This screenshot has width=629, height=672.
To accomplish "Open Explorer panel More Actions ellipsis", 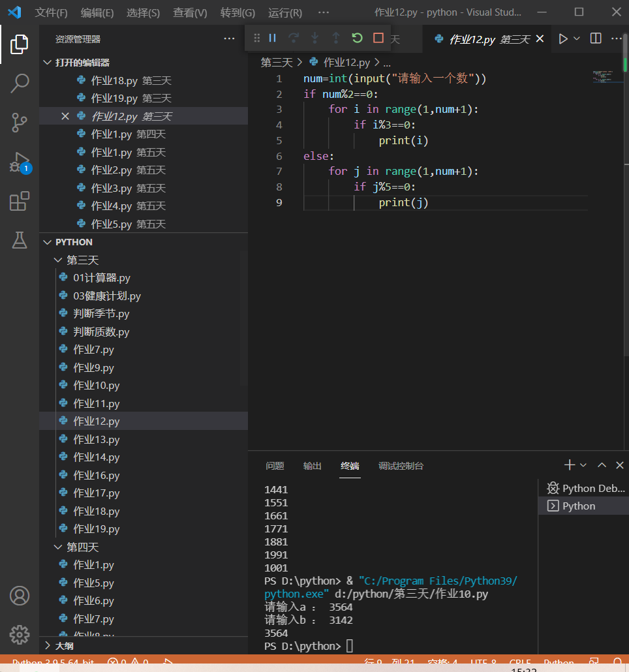I will click(229, 39).
